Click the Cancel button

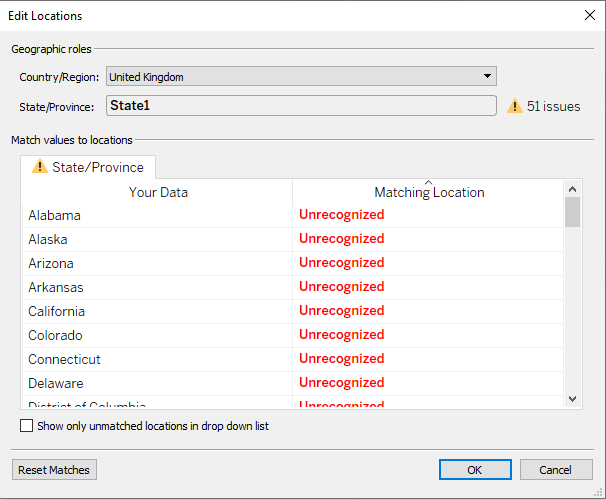click(555, 470)
